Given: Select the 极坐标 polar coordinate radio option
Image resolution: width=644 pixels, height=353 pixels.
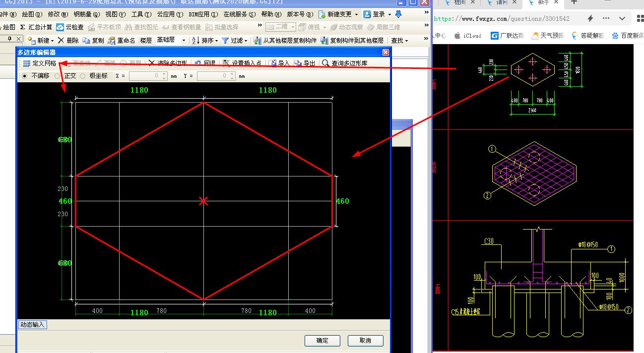Looking at the screenshot, I should [94, 76].
